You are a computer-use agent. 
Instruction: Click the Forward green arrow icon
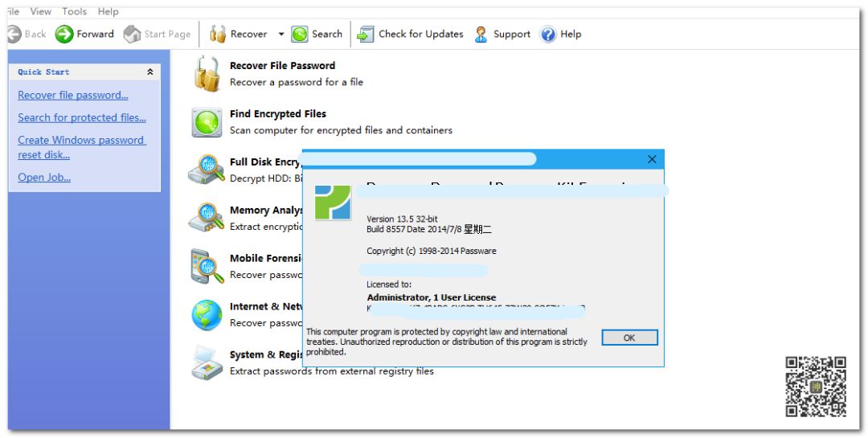click(x=64, y=35)
